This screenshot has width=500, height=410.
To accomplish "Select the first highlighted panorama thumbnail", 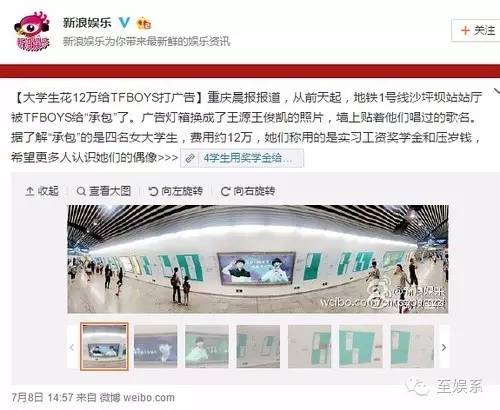I will point(104,346).
